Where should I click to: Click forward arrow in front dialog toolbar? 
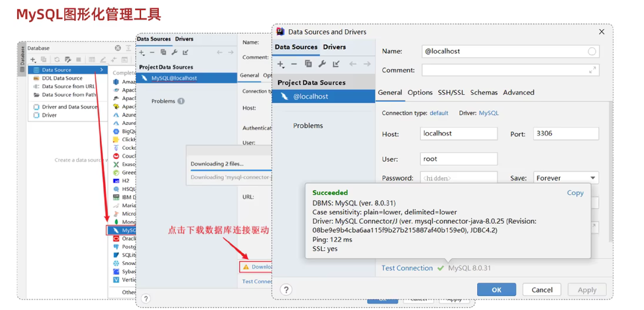367,64
